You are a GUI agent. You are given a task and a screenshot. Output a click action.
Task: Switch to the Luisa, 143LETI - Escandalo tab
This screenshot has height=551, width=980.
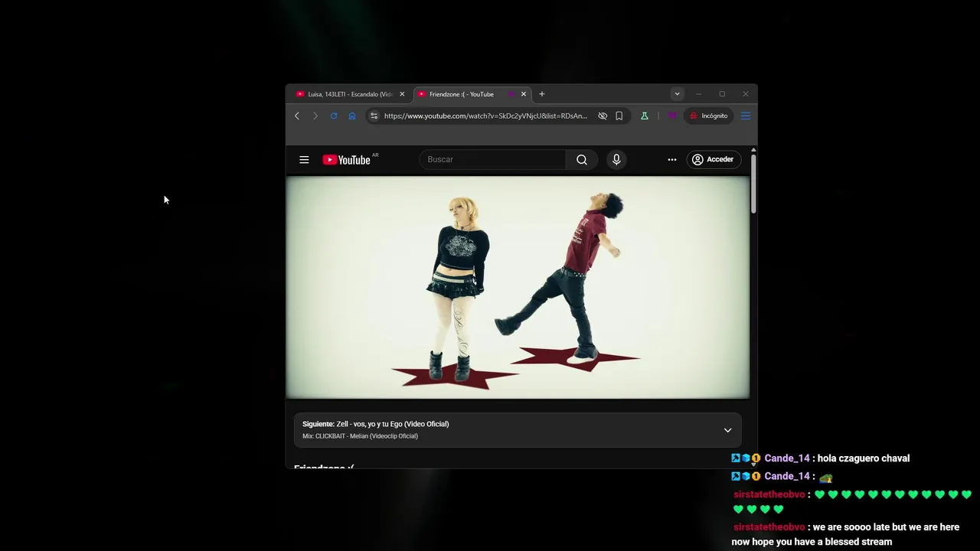tap(349, 94)
